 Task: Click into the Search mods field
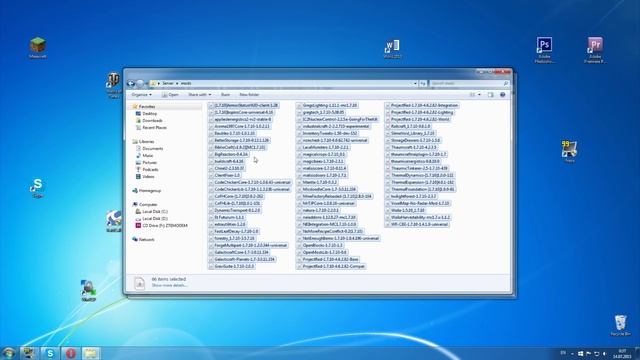pos(469,83)
